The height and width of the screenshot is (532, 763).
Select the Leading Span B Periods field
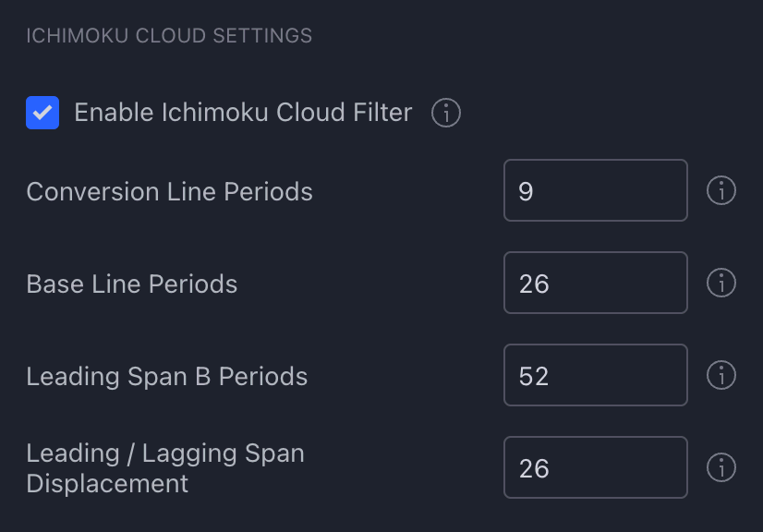596,375
